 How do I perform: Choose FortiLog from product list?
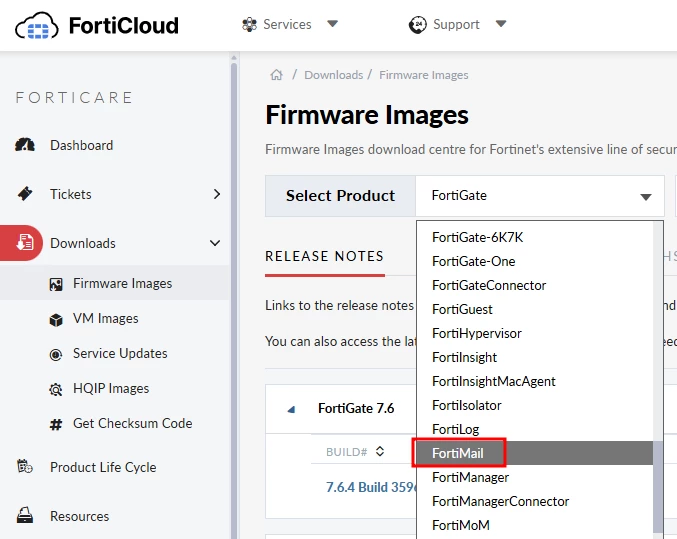coord(535,429)
